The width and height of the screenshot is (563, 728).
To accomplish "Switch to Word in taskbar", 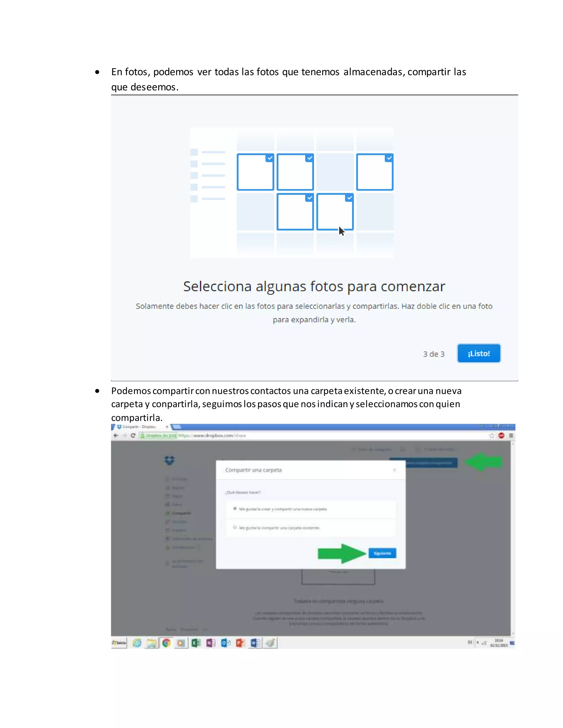I will coord(255,643).
